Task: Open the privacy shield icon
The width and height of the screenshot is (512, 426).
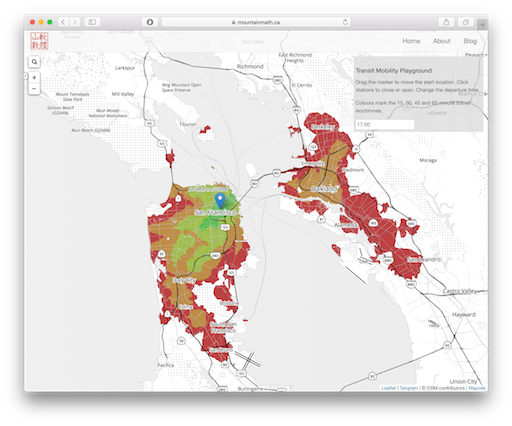Action: (150, 22)
